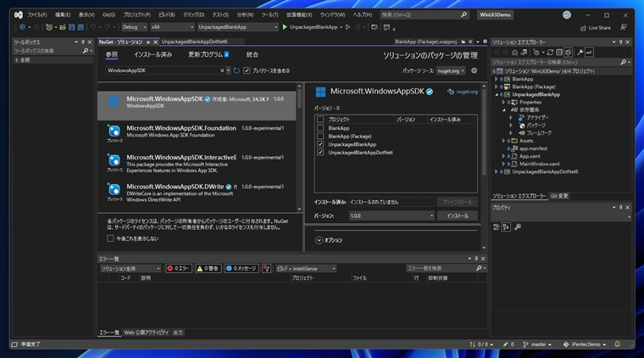Switch to the Git Changes tab
The width and height of the screenshot is (644, 358).
(559, 196)
